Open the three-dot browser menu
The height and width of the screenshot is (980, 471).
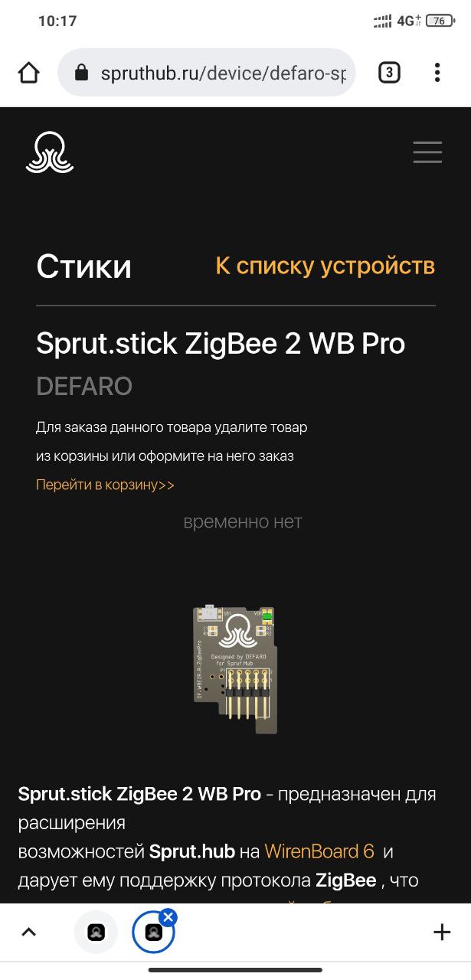pyautogui.click(x=437, y=73)
